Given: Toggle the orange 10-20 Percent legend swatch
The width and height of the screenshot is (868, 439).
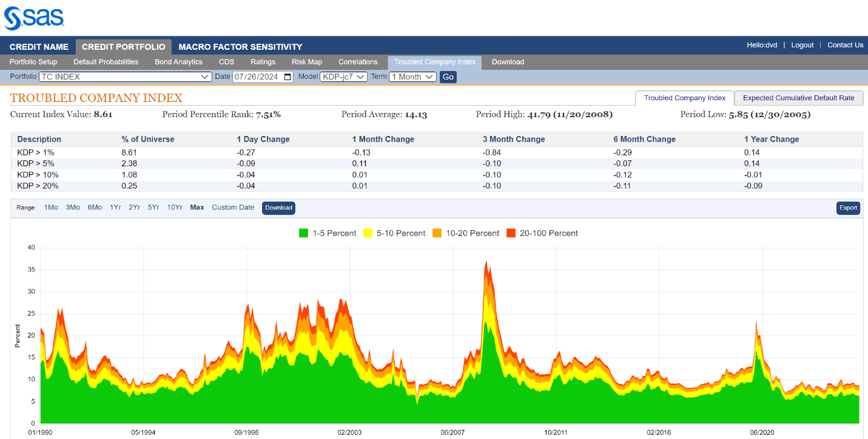Looking at the screenshot, I should (x=437, y=233).
